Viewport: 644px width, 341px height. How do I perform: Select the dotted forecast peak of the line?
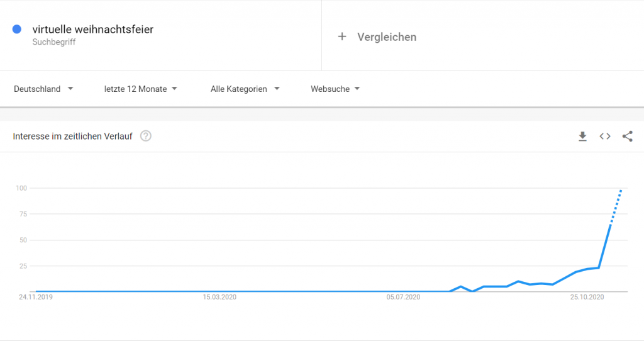tap(621, 191)
